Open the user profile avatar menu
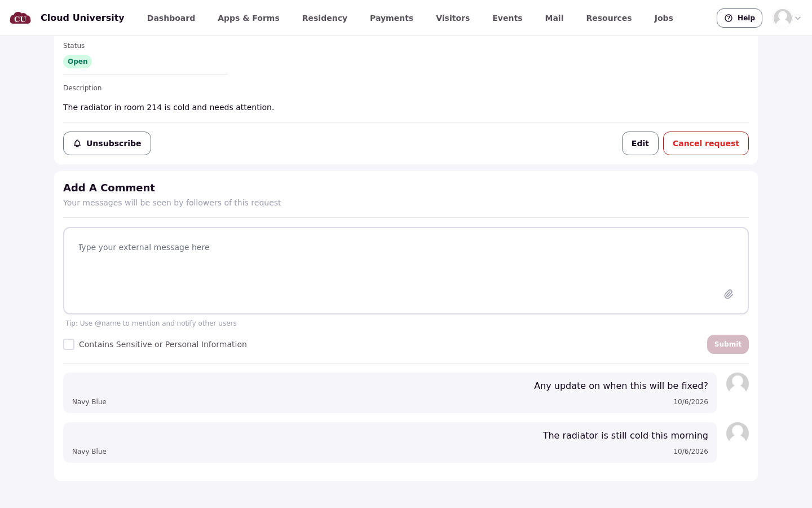Screen dimensions: 812x508 [783, 18]
